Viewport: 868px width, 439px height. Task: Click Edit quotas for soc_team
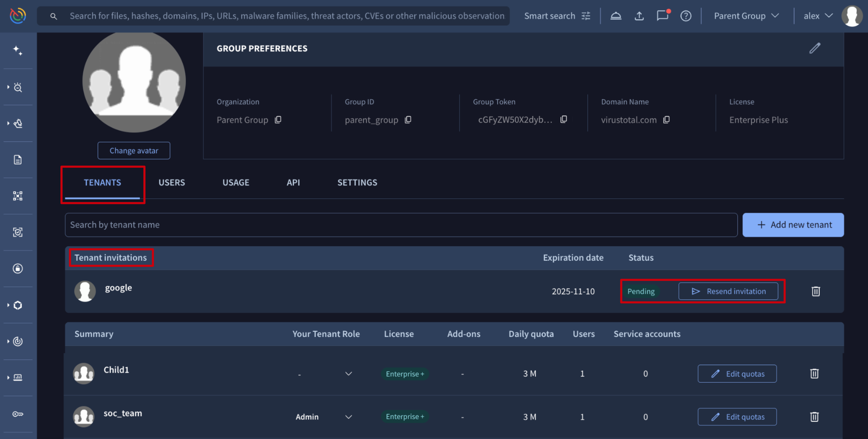737,417
